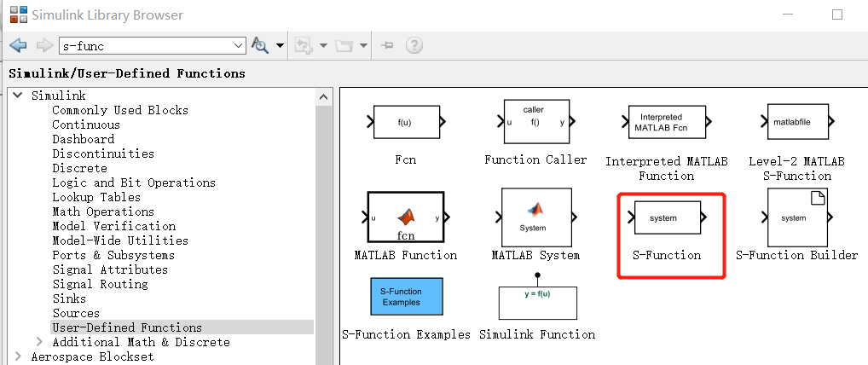This screenshot has height=365, width=868.
Task: Select Sources in the library tree
Action: pyautogui.click(x=76, y=313)
